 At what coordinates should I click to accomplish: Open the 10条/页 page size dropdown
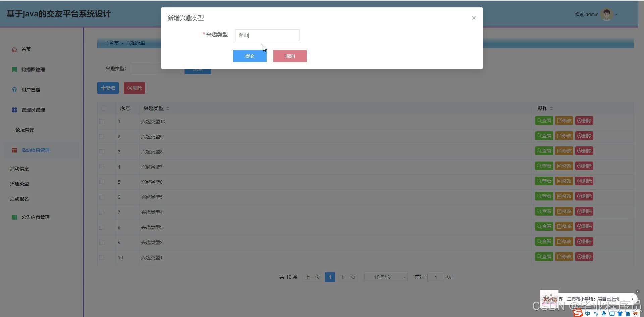pos(386,277)
